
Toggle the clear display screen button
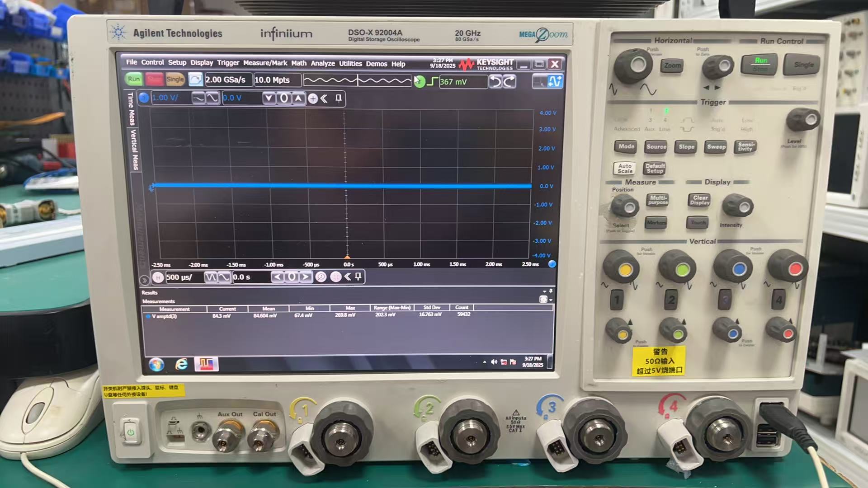tap(195, 80)
